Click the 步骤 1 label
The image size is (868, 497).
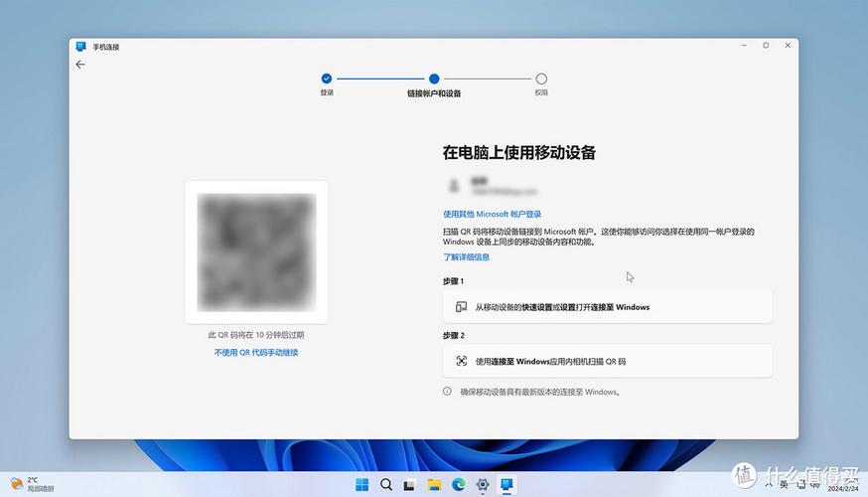454,281
